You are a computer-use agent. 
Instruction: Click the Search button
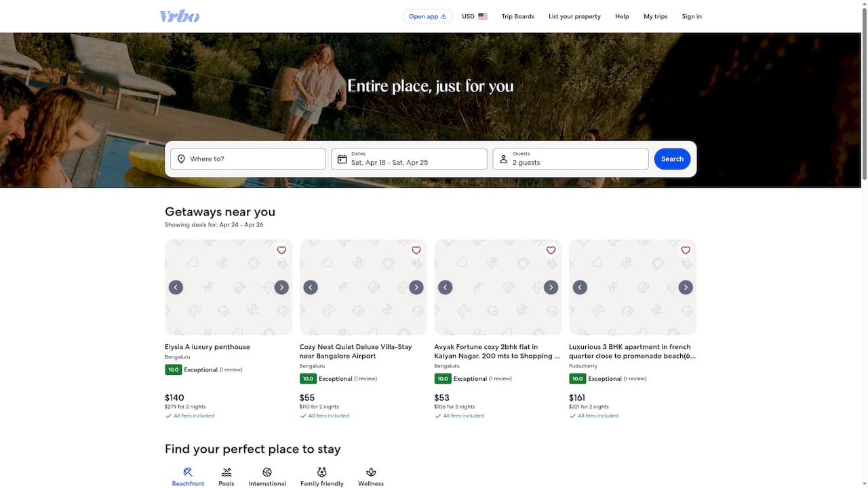tap(671, 159)
